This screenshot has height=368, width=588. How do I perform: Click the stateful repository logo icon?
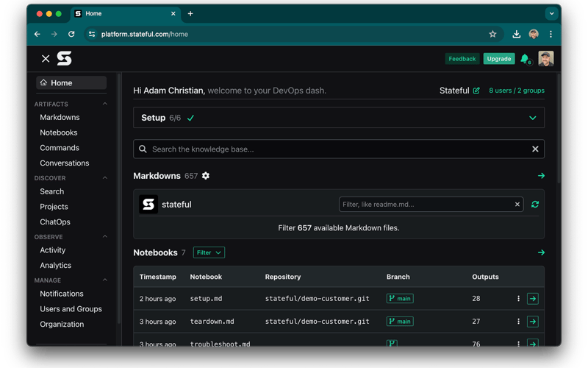pyautogui.click(x=148, y=205)
